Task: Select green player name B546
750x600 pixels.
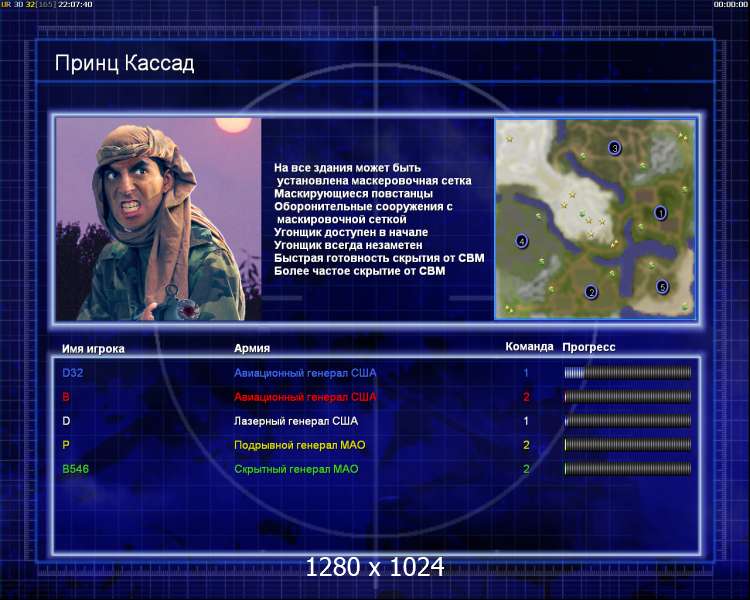Action: 76,469
